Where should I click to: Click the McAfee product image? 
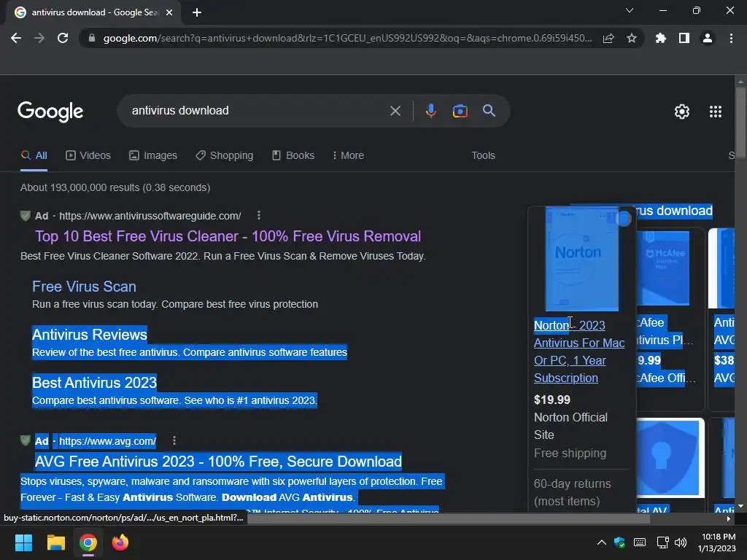(x=663, y=268)
